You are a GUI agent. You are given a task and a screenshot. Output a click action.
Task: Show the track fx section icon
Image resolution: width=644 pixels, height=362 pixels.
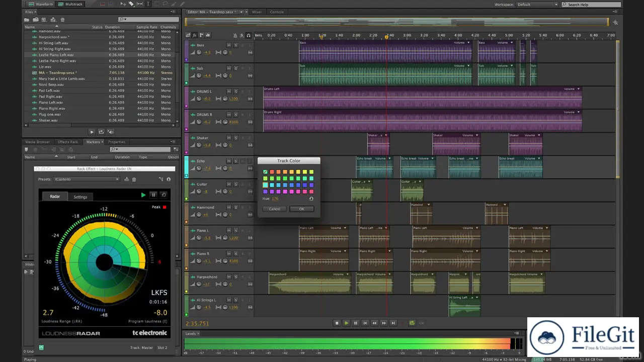195,35
